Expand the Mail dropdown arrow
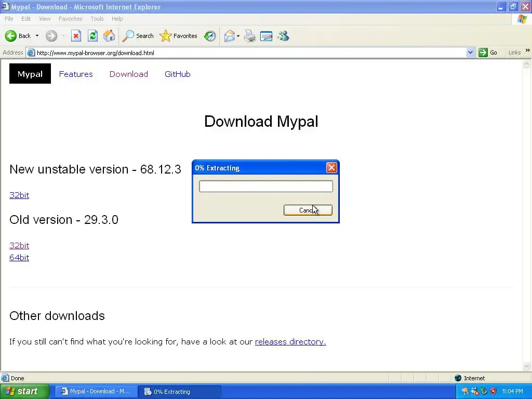Viewport: 532px width, 399px height. [x=238, y=36]
